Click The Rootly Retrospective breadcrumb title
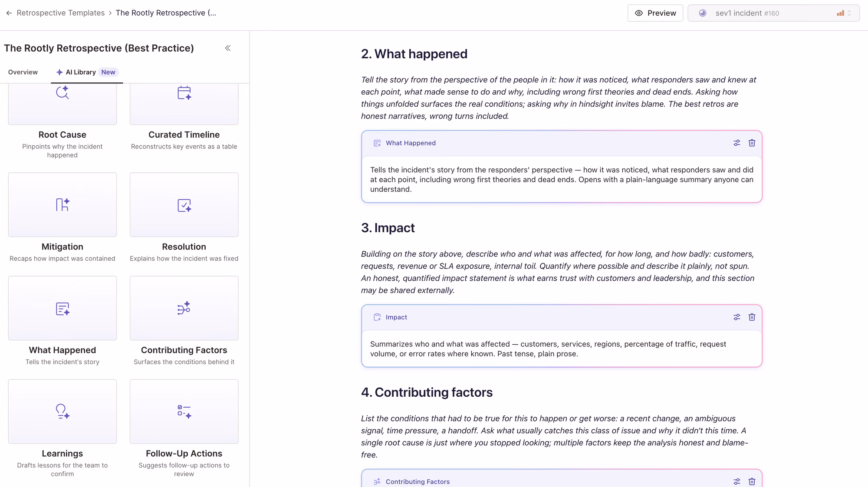Viewport: 868px width, 487px height. [x=166, y=13]
